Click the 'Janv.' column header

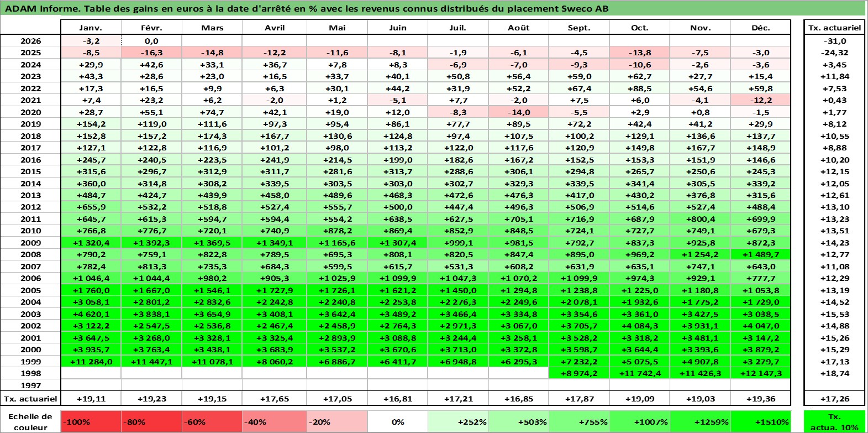point(91,28)
